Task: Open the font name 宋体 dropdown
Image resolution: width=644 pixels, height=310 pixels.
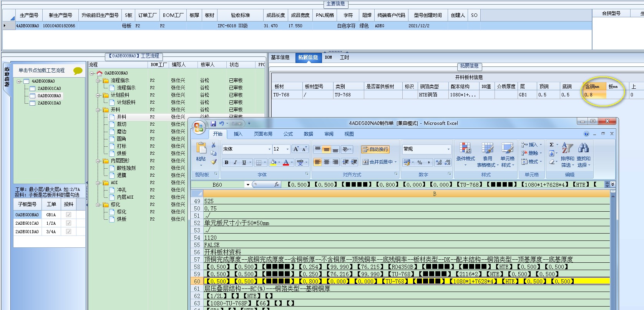Action: click(x=269, y=149)
